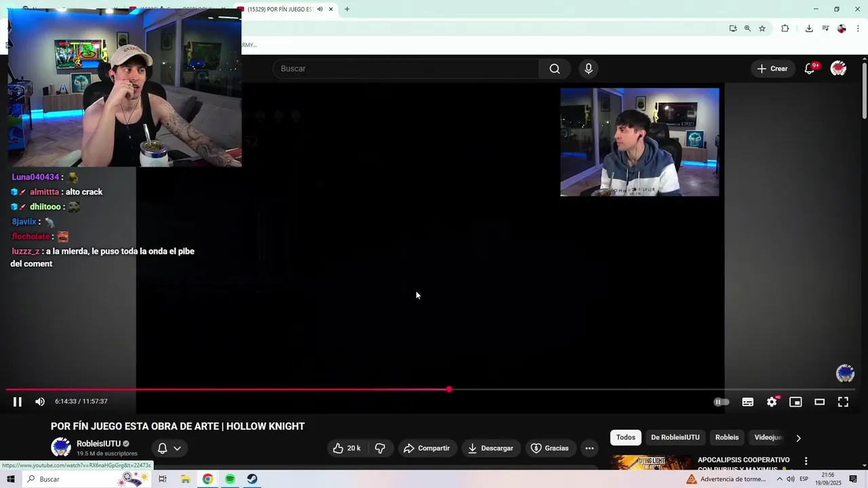Open YouTube notifications bell
Image resolution: width=868 pixels, height=488 pixels.
coord(810,68)
